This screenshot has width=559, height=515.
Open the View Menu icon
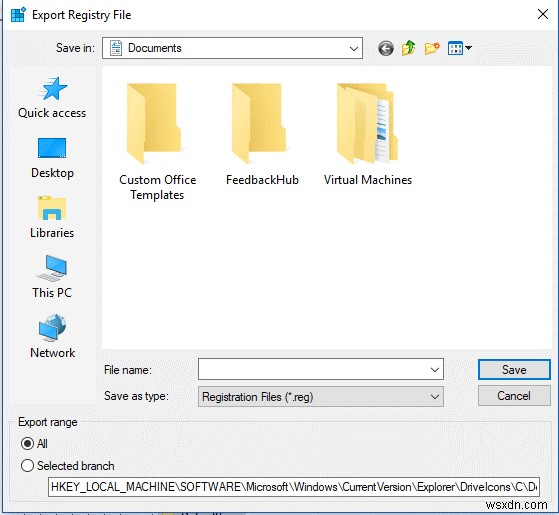[460, 48]
